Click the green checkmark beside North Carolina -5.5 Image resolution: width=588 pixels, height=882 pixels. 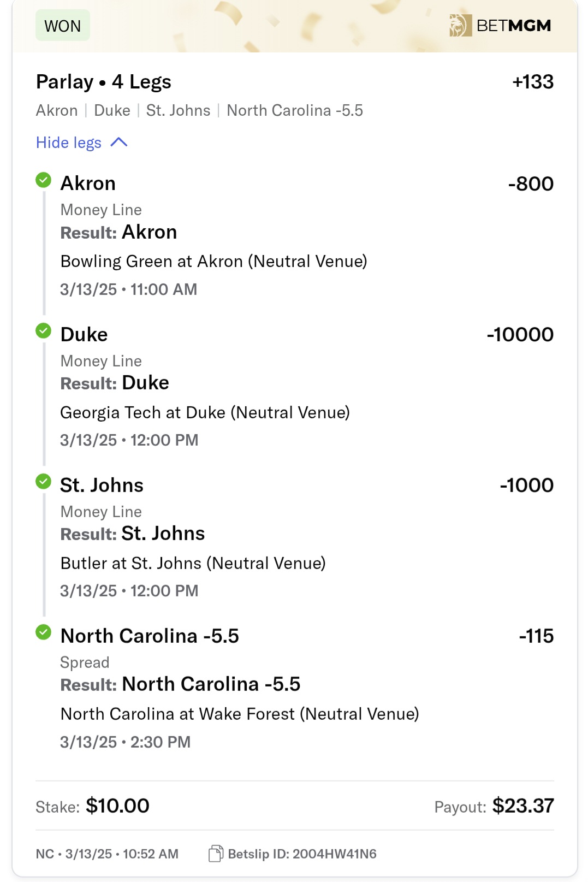(x=43, y=632)
